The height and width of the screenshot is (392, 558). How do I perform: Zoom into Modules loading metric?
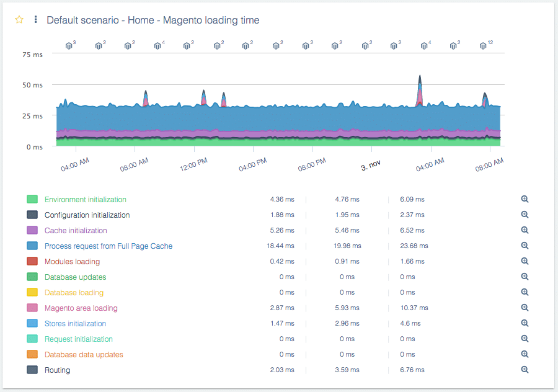[x=525, y=261]
